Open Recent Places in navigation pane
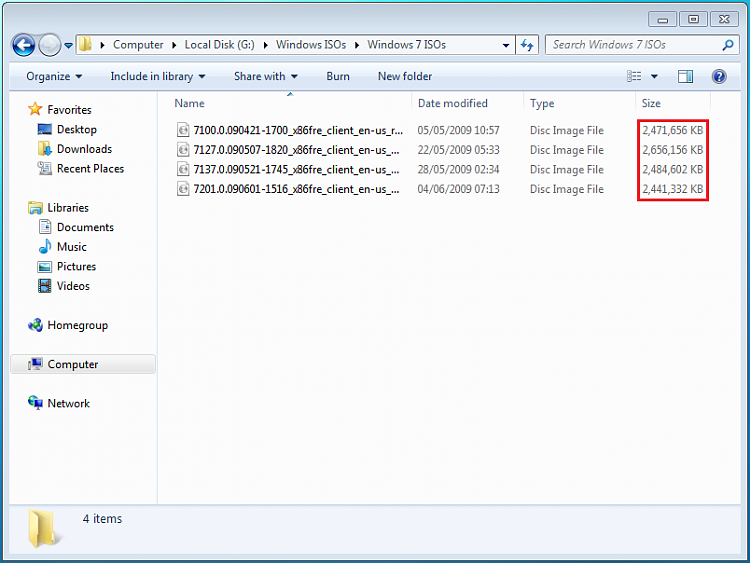The height and width of the screenshot is (563, 750). 90,168
